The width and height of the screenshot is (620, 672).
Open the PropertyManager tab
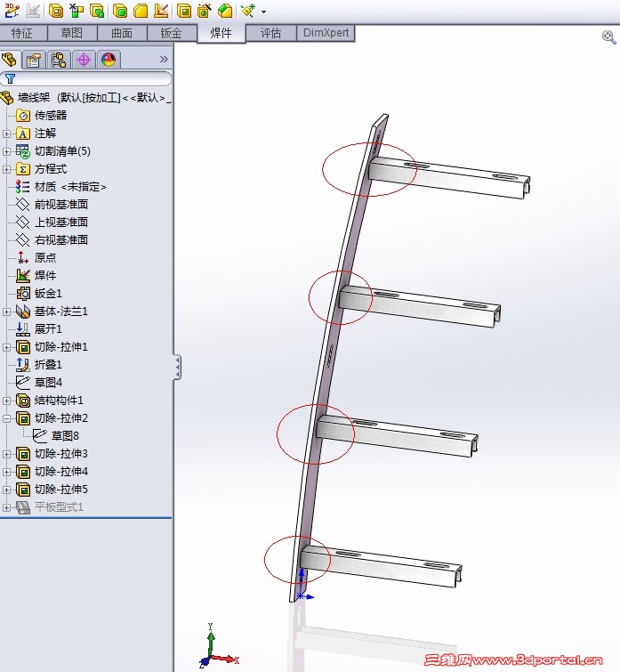click(34, 60)
